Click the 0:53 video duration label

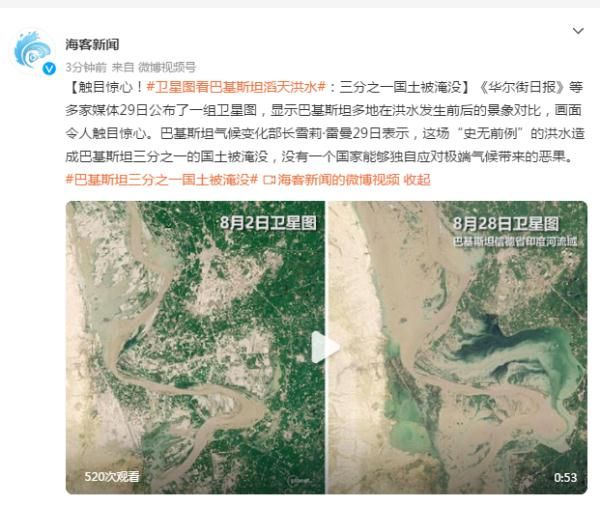(566, 478)
